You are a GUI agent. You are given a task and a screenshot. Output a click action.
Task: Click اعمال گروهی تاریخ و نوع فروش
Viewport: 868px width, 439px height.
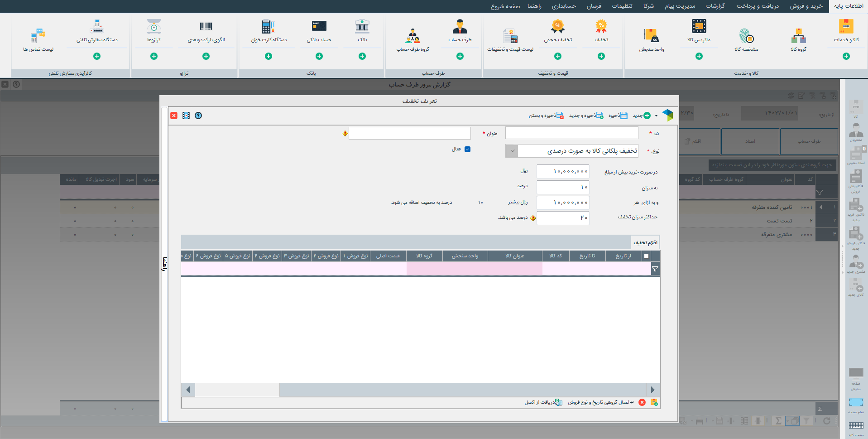(601, 402)
